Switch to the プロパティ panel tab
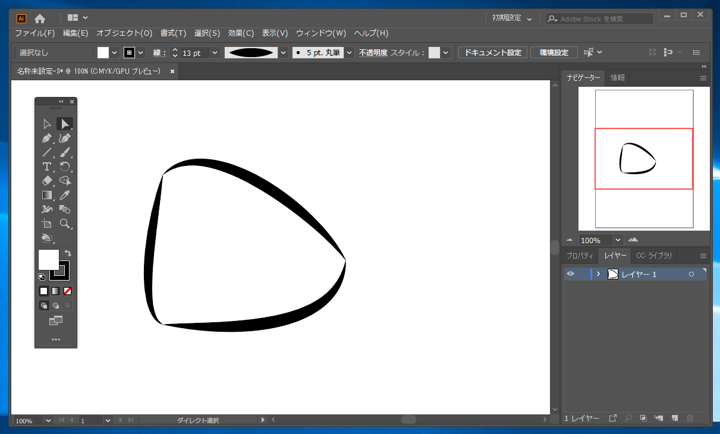720x434 pixels. tap(580, 256)
